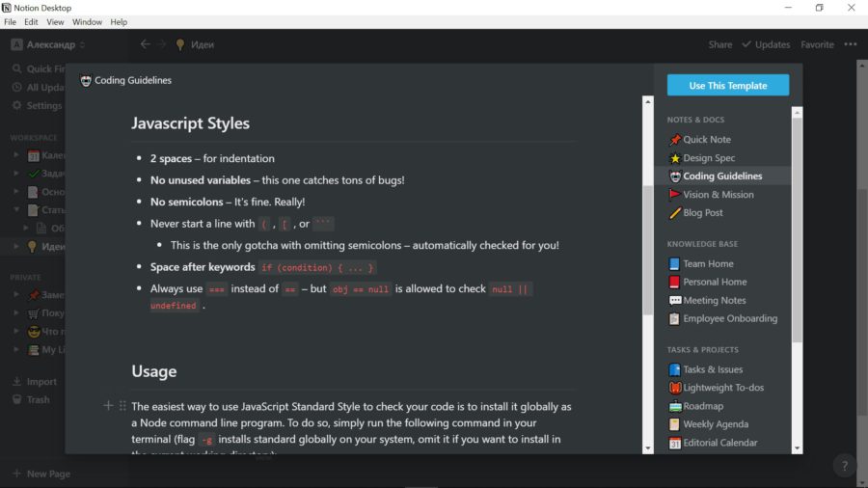Click the Vision & Mission flag icon

coord(675,195)
